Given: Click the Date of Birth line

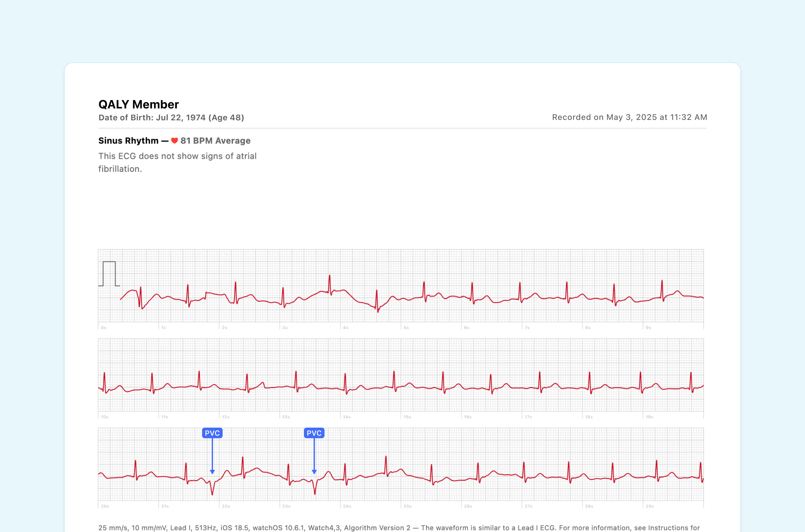Looking at the screenshot, I should coord(171,118).
